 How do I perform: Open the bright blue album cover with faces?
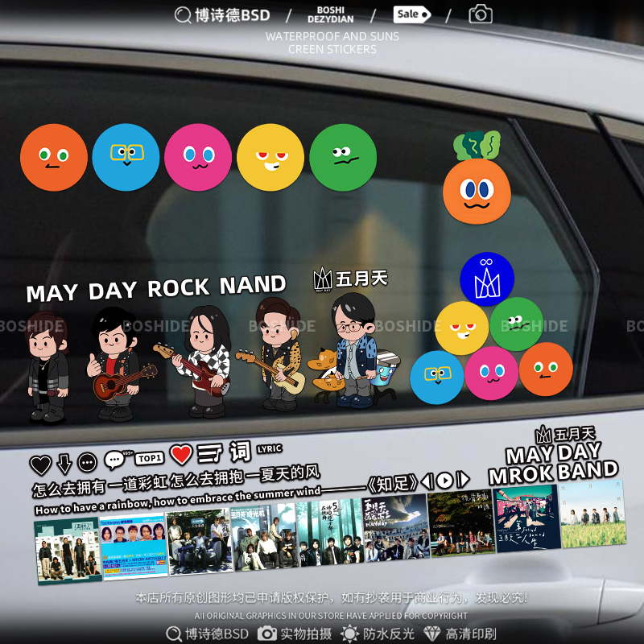(x=134, y=547)
